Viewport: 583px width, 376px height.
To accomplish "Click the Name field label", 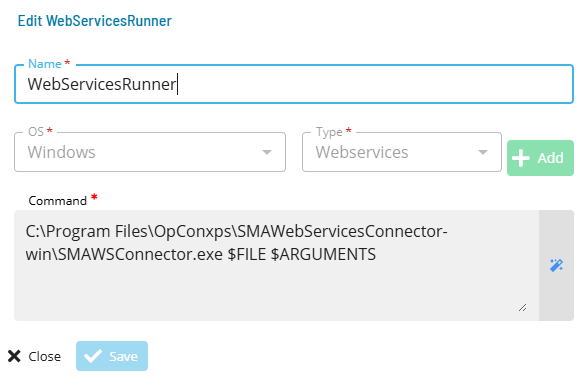I will pos(45,64).
